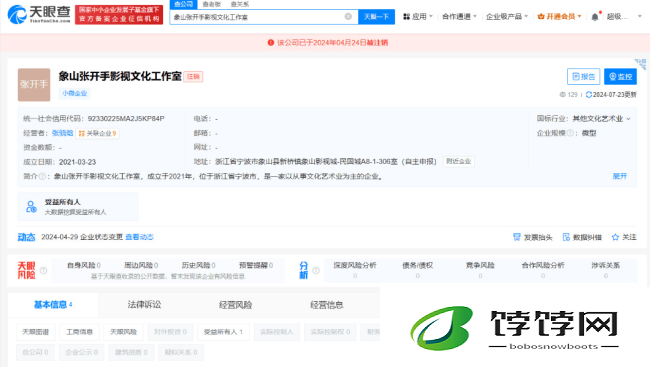
Task: Expand the 开通会员 dropdown arrow
Action: coord(579,17)
